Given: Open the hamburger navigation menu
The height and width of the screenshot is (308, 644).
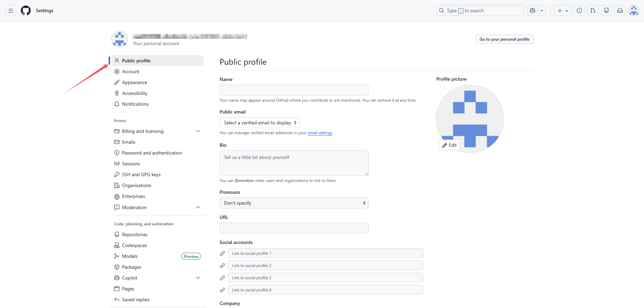Looking at the screenshot, I should pyautogui.click(x=11, y=11).
